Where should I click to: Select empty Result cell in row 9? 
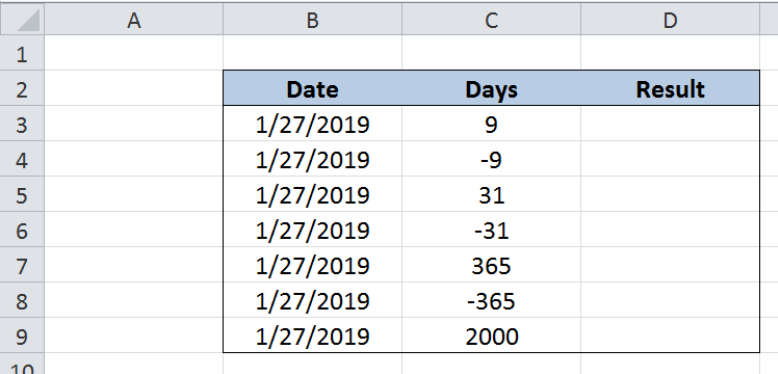(x=670, y=335)
